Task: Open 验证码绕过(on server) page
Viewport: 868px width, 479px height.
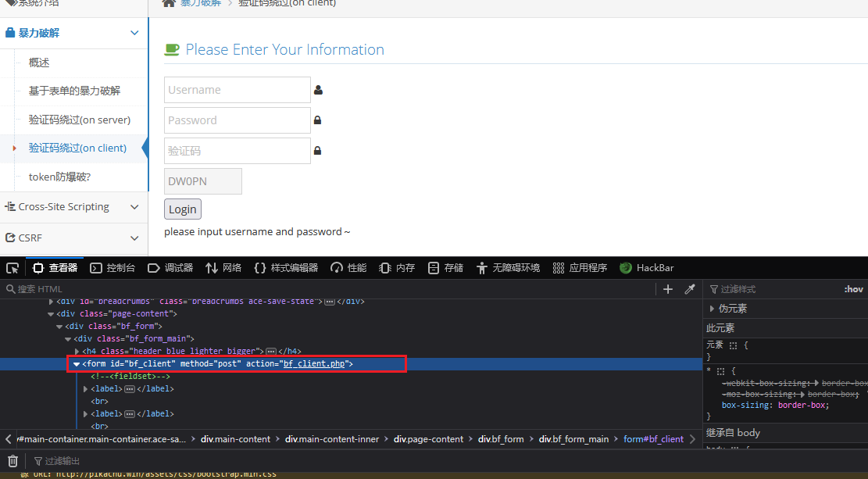Action: point(80,120)
